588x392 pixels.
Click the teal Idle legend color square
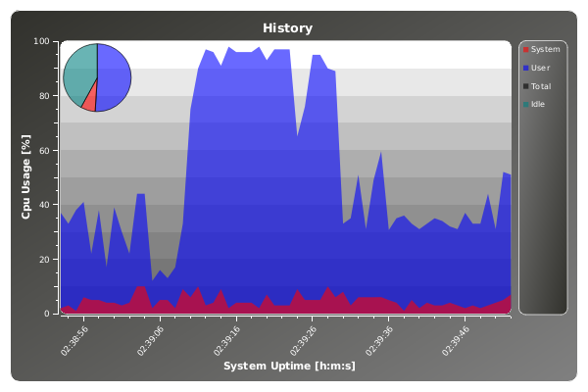[526, 104]
